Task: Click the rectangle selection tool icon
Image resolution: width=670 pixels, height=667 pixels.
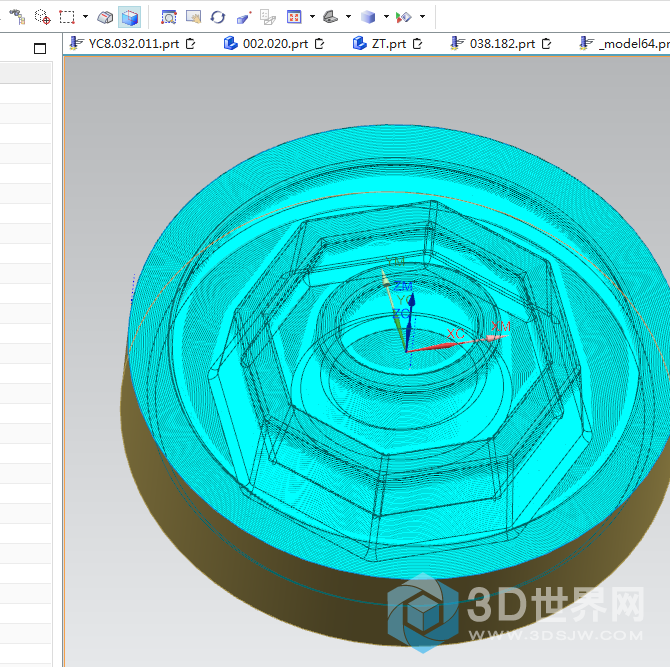Action: pyautogui.click(x=67, y=17)
